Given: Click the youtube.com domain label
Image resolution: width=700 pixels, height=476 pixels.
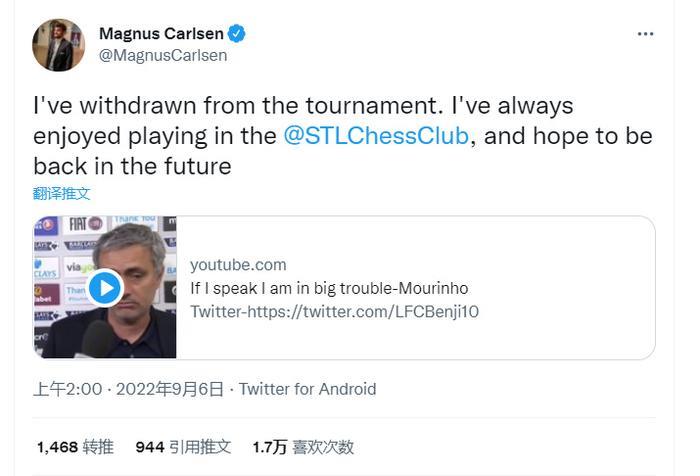Looking at the screenshot, I should point(238,265).
